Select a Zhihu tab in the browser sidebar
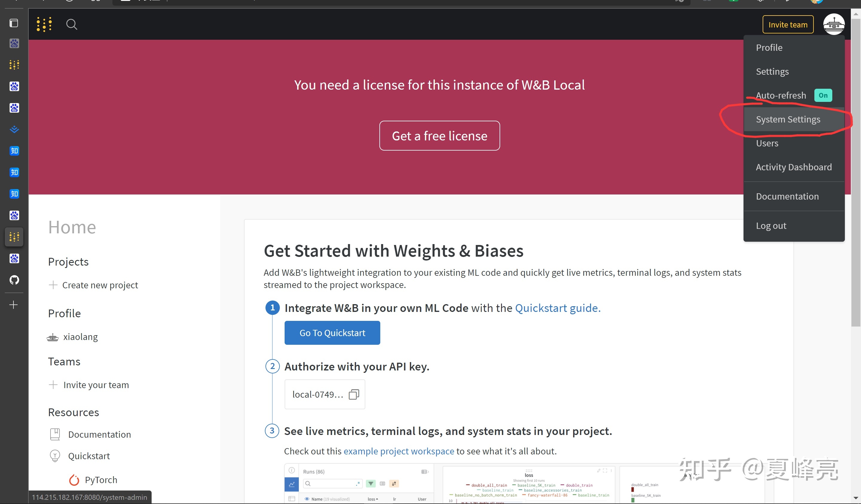The width and height of the screenshot is (861, 504). 14,151
